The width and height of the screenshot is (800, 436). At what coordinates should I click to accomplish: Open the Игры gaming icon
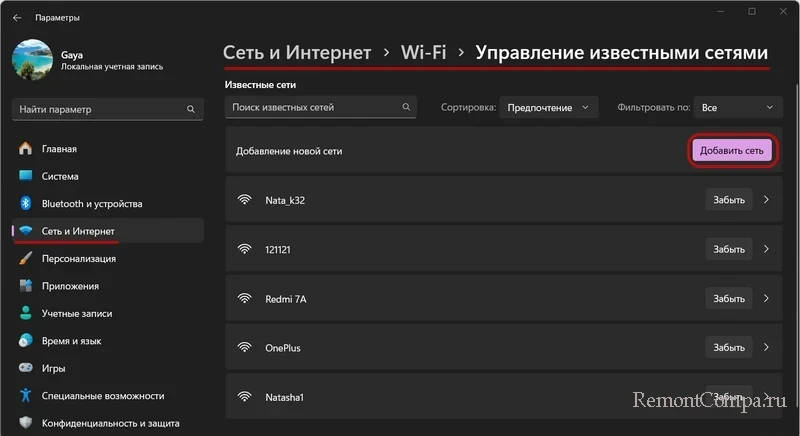[26, 368]
